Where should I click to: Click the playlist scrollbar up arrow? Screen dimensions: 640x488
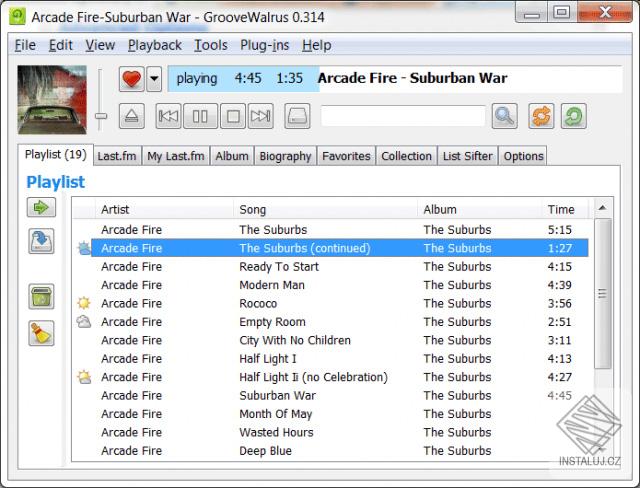pos(602,208)
